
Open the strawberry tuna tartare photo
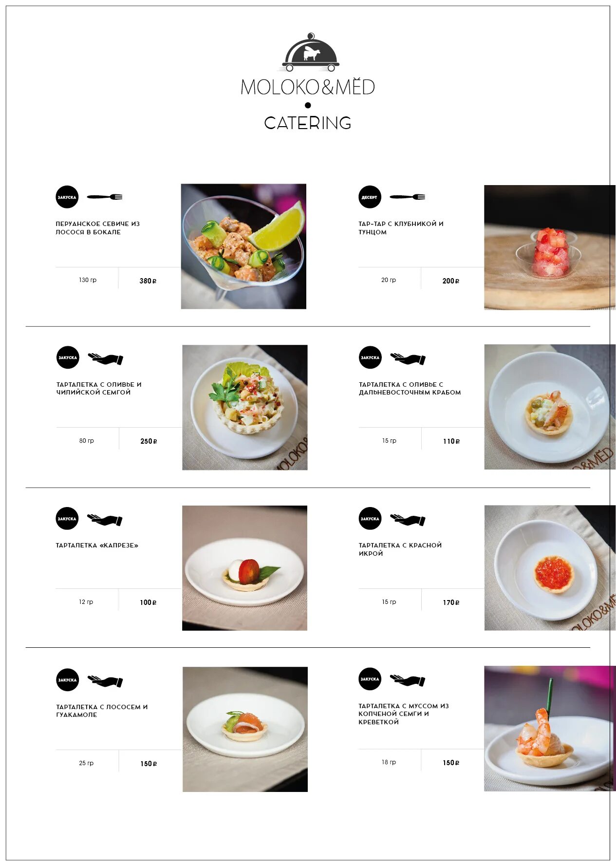pos(549,247)
